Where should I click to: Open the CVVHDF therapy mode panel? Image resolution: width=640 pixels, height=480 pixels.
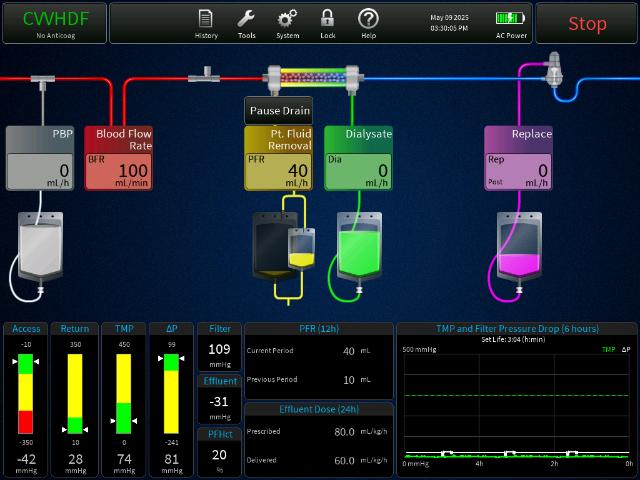click(x=54, y=23)
